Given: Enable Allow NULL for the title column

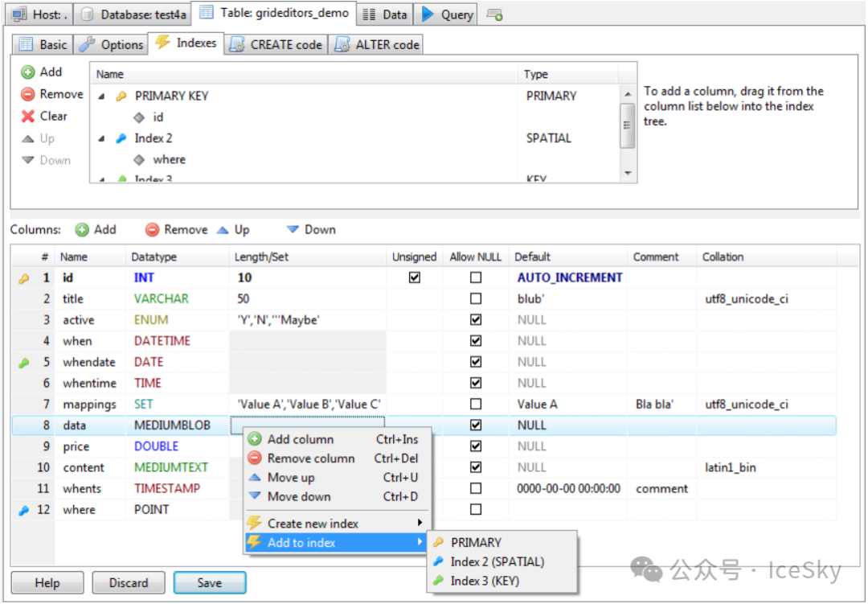Looking at the screenshot, I should [x=476, y=298].
